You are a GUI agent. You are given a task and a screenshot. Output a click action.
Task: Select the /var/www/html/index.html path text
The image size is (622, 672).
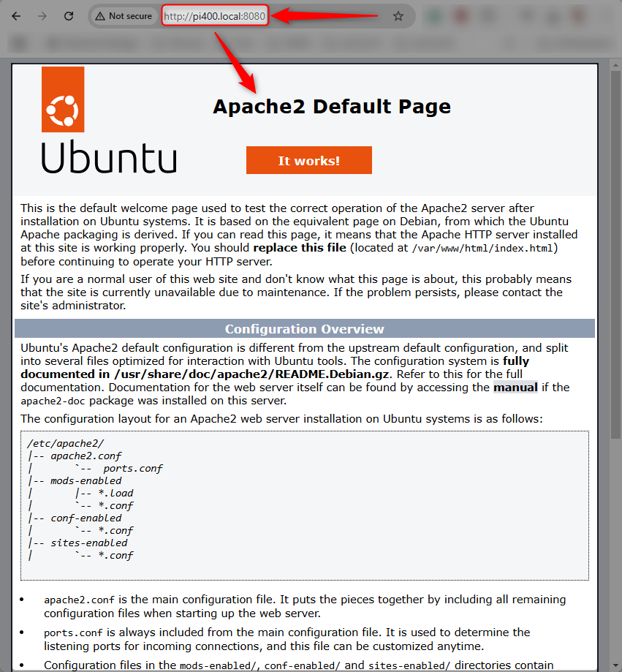coord(483,248)
